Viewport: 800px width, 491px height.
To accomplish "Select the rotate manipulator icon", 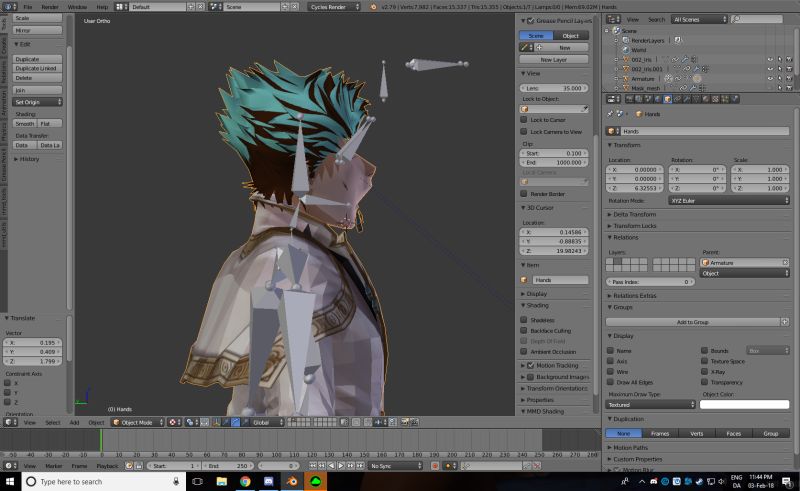I will (236, 422).
